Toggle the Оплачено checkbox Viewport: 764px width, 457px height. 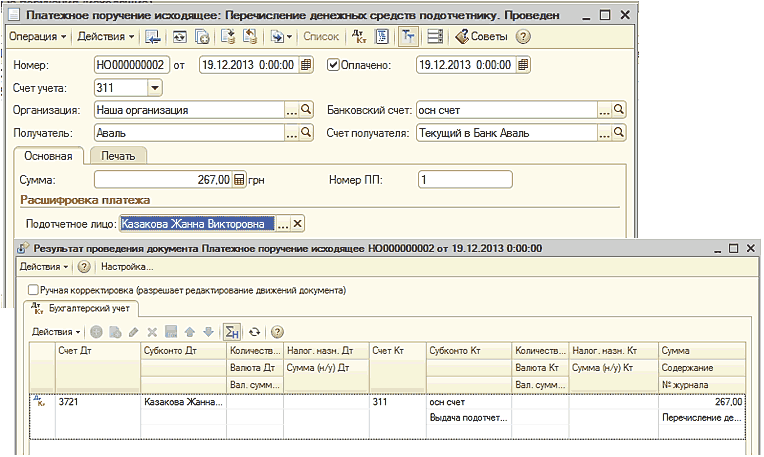coord(334,66)
